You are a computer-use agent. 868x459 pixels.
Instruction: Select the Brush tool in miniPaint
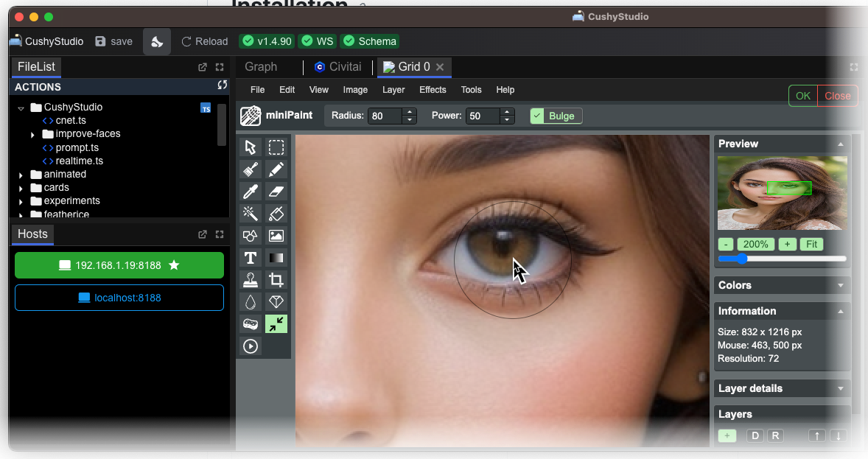(x=251, y=169)
